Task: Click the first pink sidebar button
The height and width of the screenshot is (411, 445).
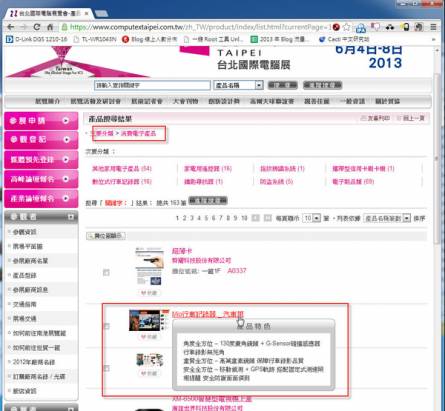Action: (41, 121)
